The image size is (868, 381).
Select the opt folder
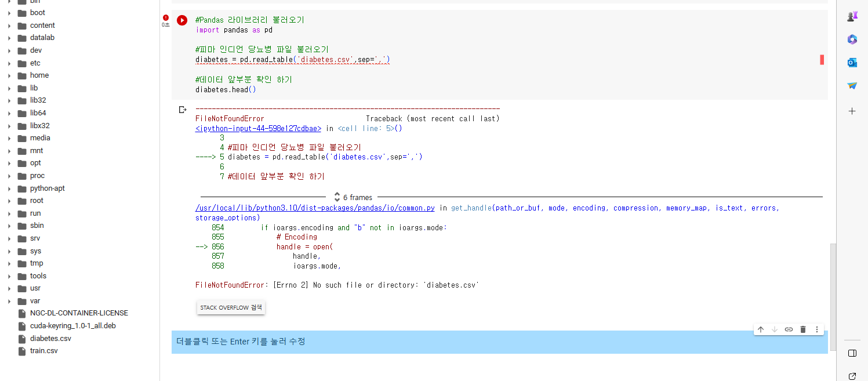[35, 163]
